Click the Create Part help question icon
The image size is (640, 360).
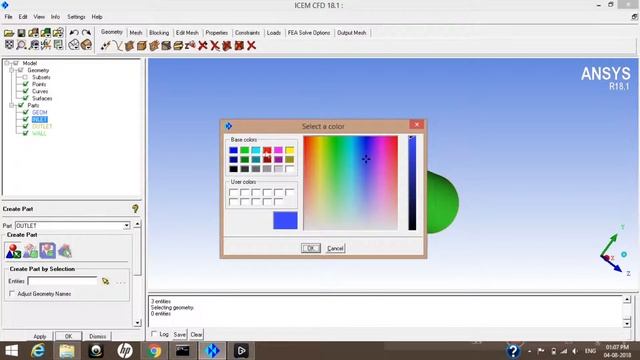[135, 209]
